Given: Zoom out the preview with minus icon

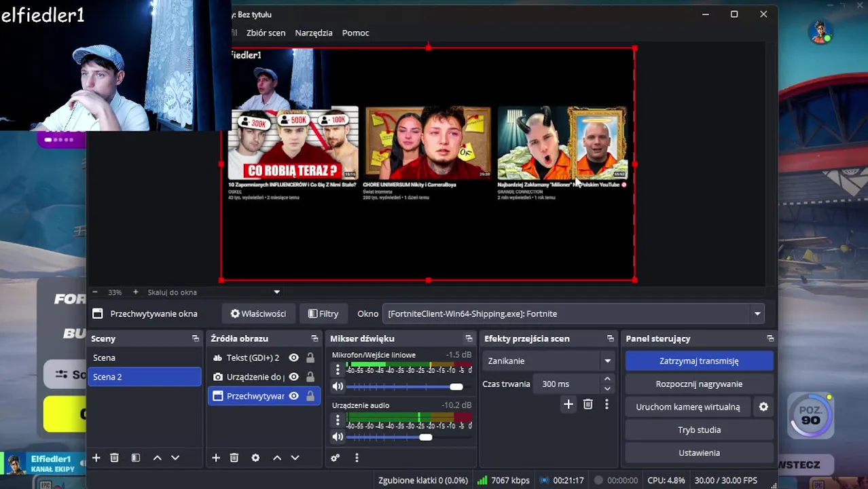Looking at the screenshot, I should click(x=95, y=292).
